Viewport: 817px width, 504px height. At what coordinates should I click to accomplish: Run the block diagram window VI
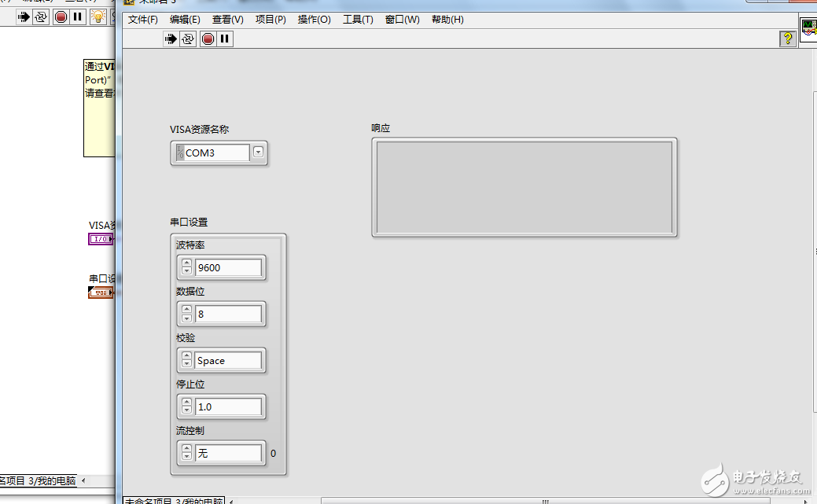pyautogui.click(x=24, y=17)
